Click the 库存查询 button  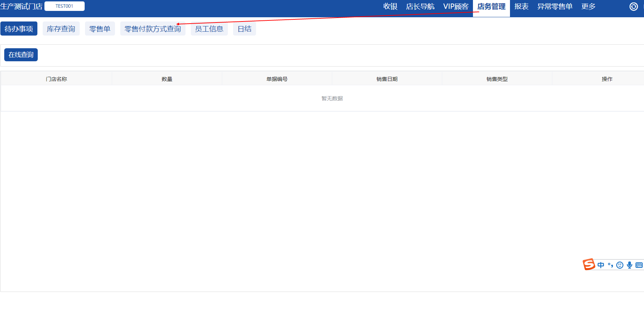point(61,29)
